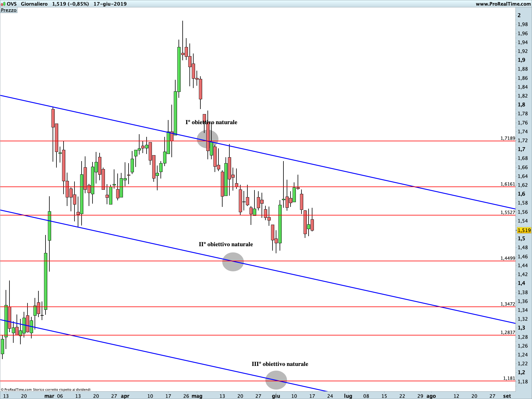The width and height of the screenshot is (532, 399).
Task: Click the 17-giu-2019 date in header
Action: point(110,4)
